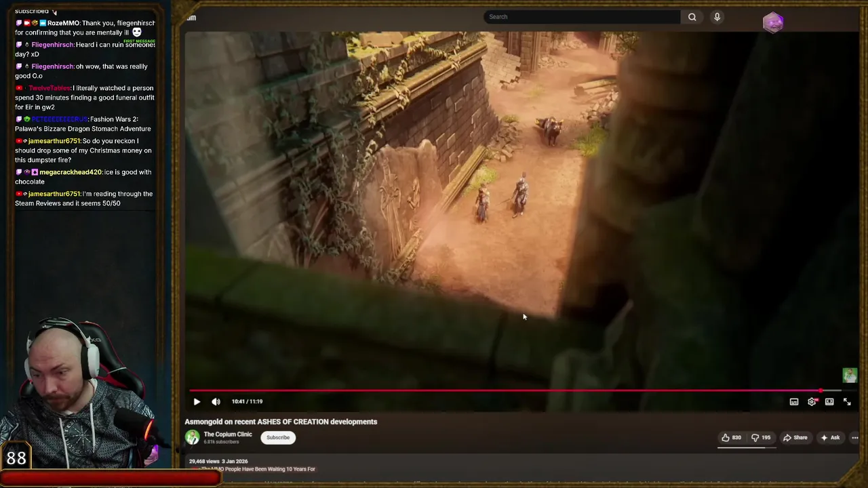Open The Copium Clinic channel avatar

[x=193, y=437]
